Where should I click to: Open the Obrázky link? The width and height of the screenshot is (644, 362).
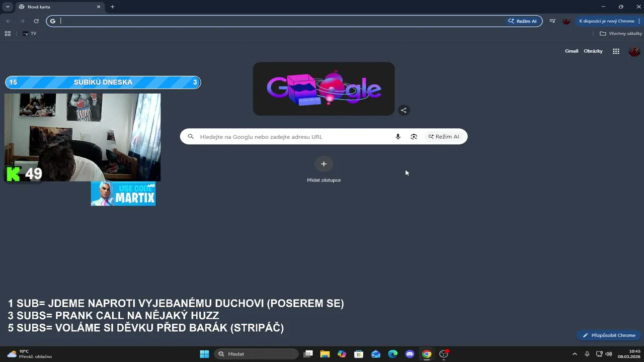pyautogui.click(x=593, y=51)
